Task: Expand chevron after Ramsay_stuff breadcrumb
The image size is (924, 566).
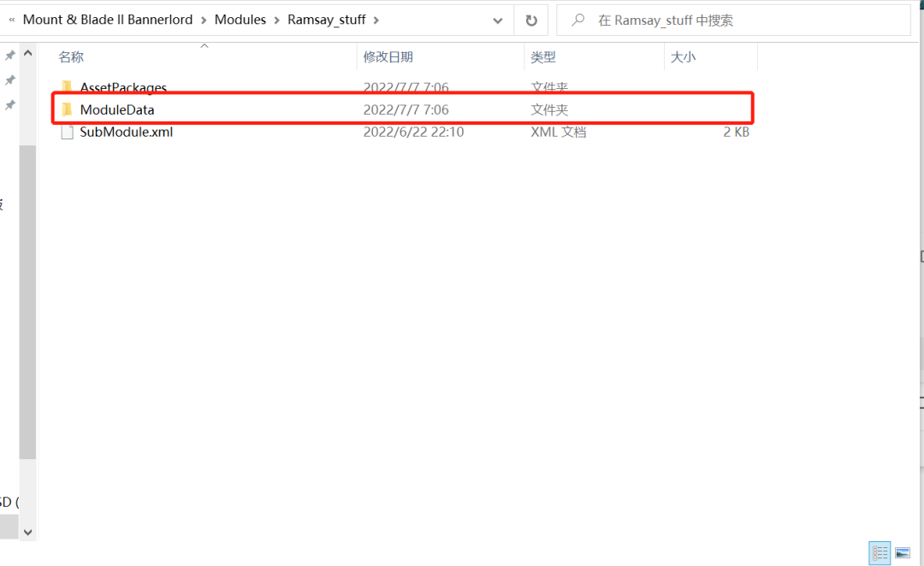Action: coord(376,20)
